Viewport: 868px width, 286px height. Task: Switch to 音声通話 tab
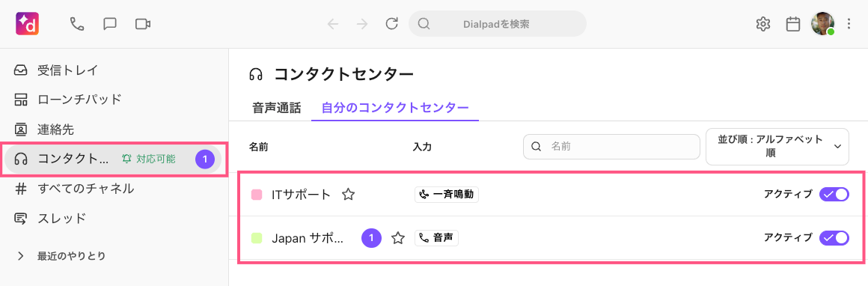click(x=276, y=108)
